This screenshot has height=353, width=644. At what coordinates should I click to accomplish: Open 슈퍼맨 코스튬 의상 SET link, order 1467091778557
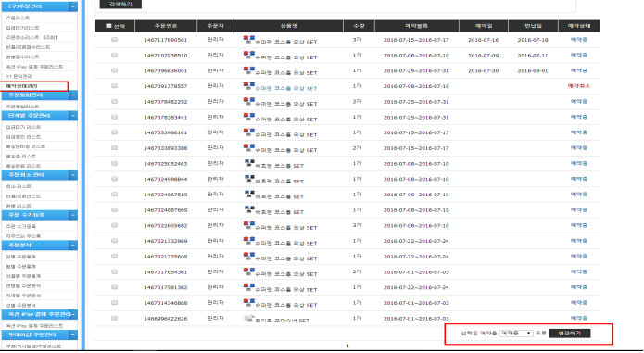[x=285, y=88]
